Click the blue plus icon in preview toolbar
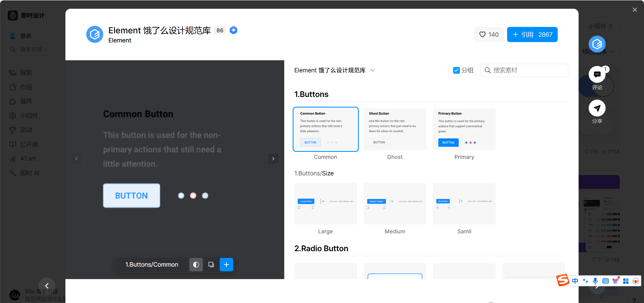 pos(226,265)
